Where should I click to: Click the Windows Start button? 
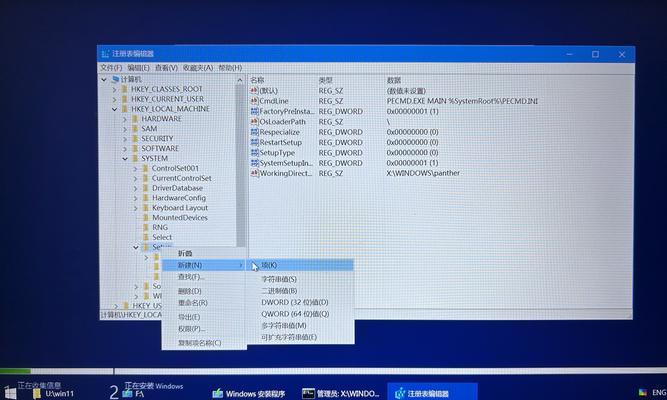click(11, 393)
